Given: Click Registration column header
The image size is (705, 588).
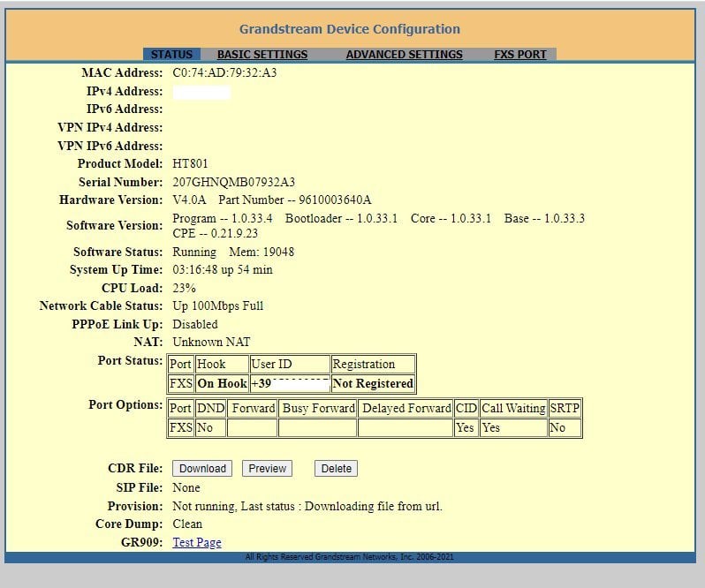Looking at the screenshot, I should pos(372,365).
